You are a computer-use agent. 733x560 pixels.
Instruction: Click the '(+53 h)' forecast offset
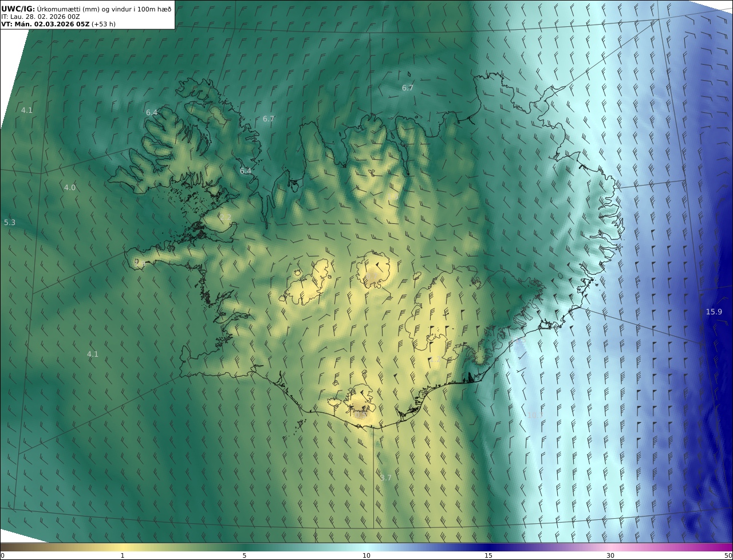pyautogui.click(x=104, y=24)
